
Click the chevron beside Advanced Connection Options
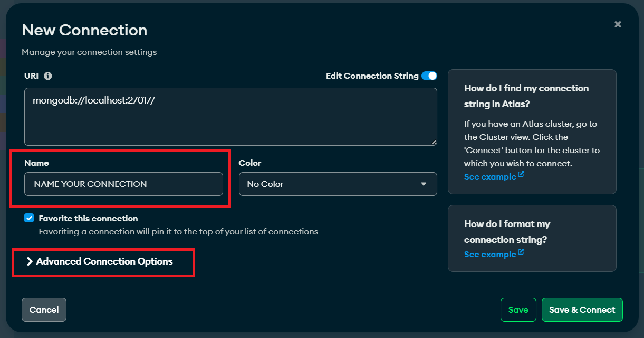pos(30,261)
